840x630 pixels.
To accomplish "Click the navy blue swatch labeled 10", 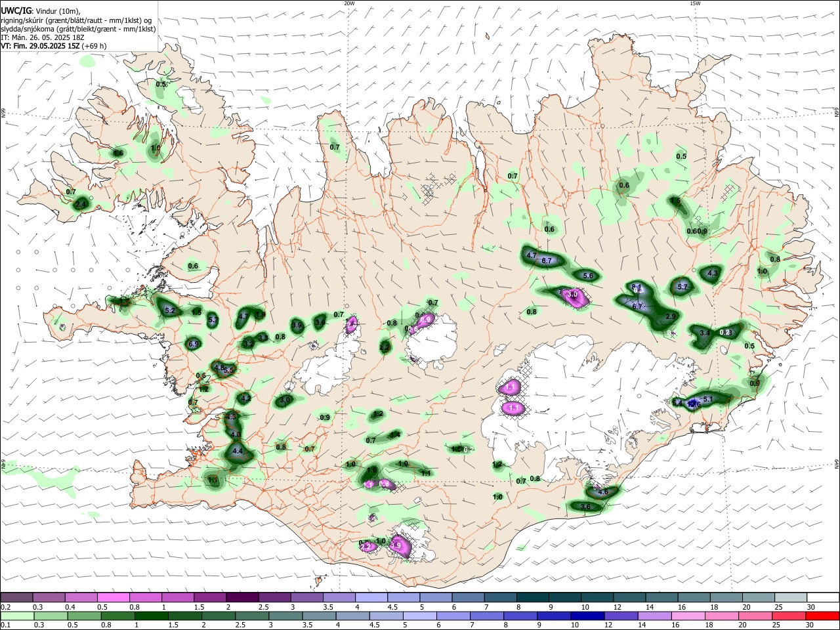I will (586, 616).
